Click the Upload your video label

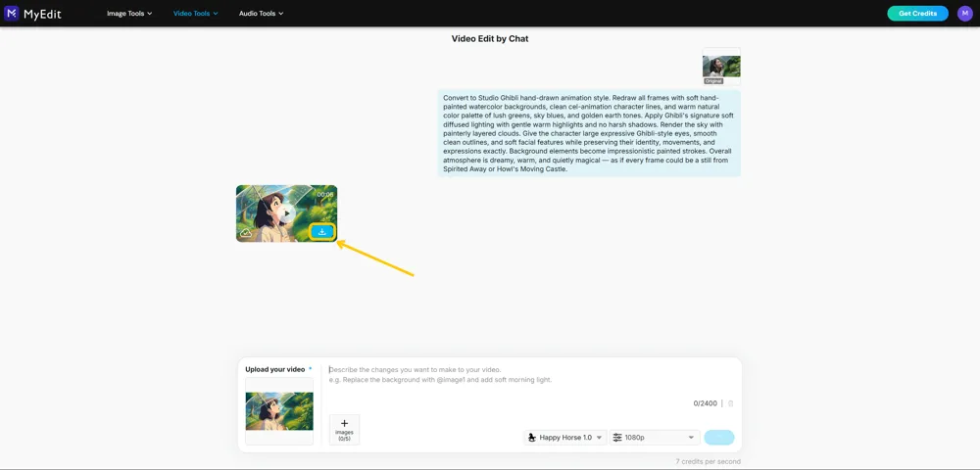275,369
